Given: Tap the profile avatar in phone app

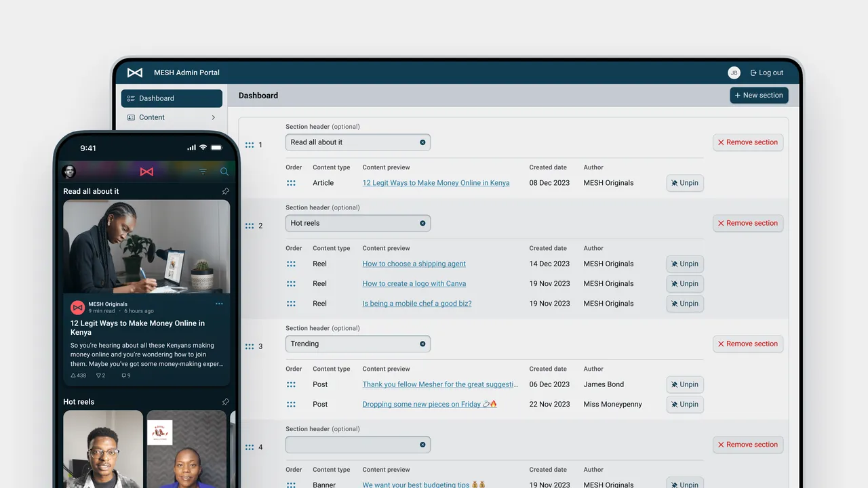Looking at the screenshot, I should click(68, 171).
